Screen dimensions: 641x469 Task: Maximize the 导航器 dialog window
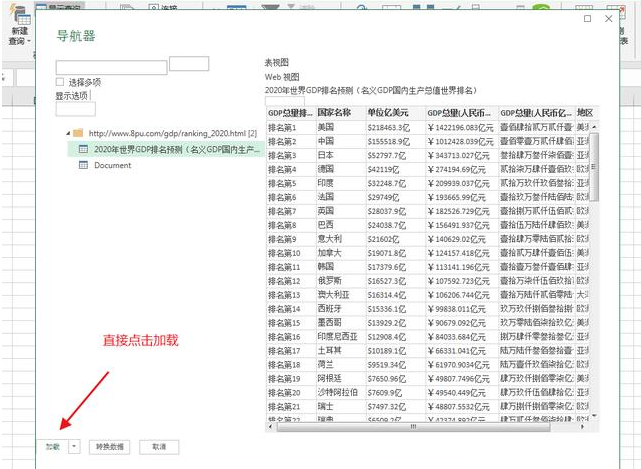(x=587, y=18)
